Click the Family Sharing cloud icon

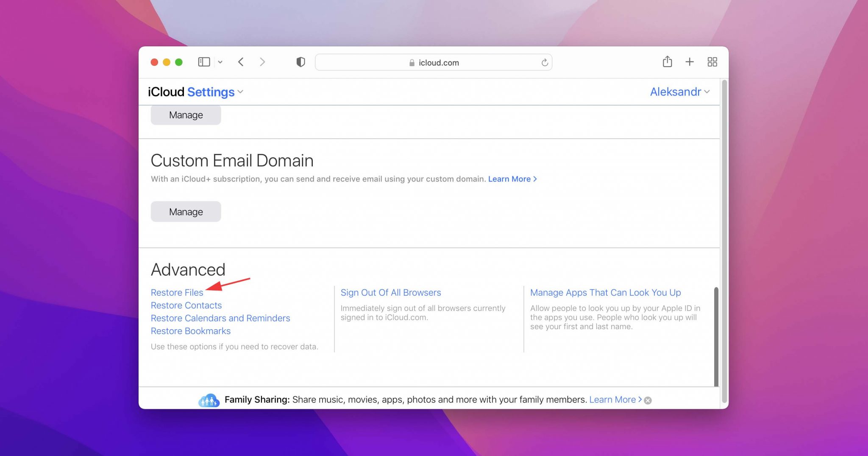click(209, 400)
